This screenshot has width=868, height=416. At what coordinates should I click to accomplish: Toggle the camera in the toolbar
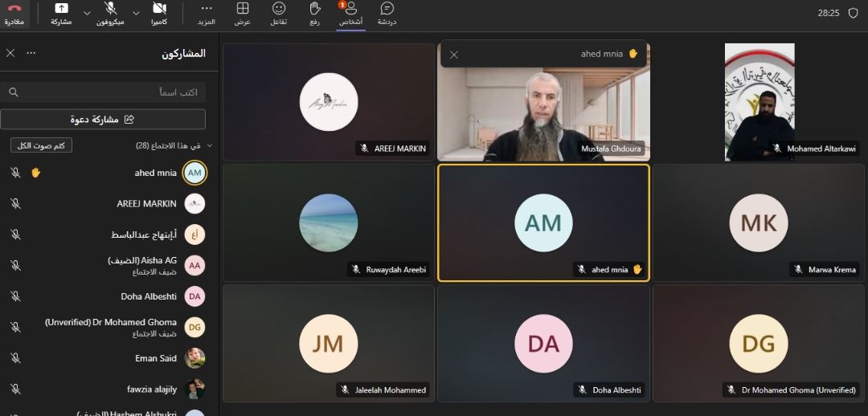coord(159,13)
